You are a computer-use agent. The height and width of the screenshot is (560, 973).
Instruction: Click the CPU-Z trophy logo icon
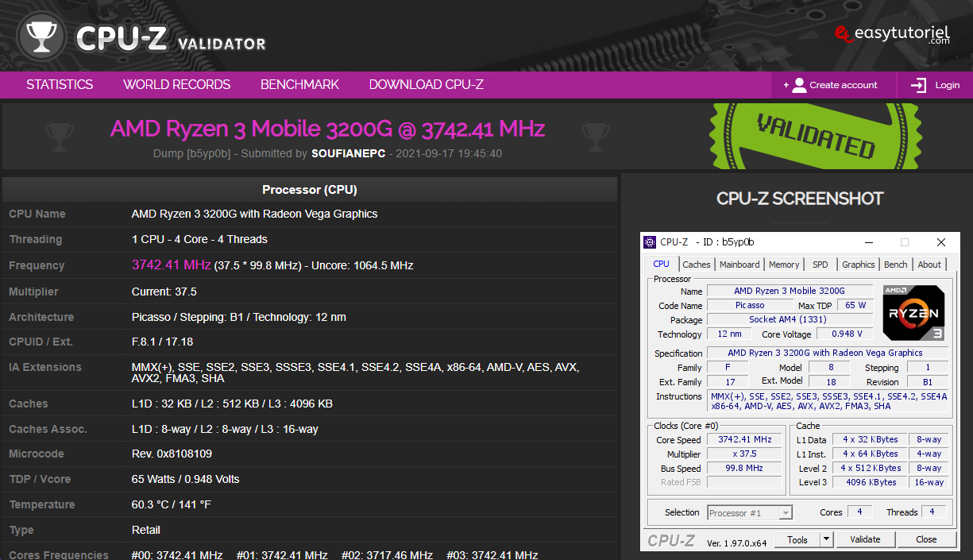(x=40, y=36)
